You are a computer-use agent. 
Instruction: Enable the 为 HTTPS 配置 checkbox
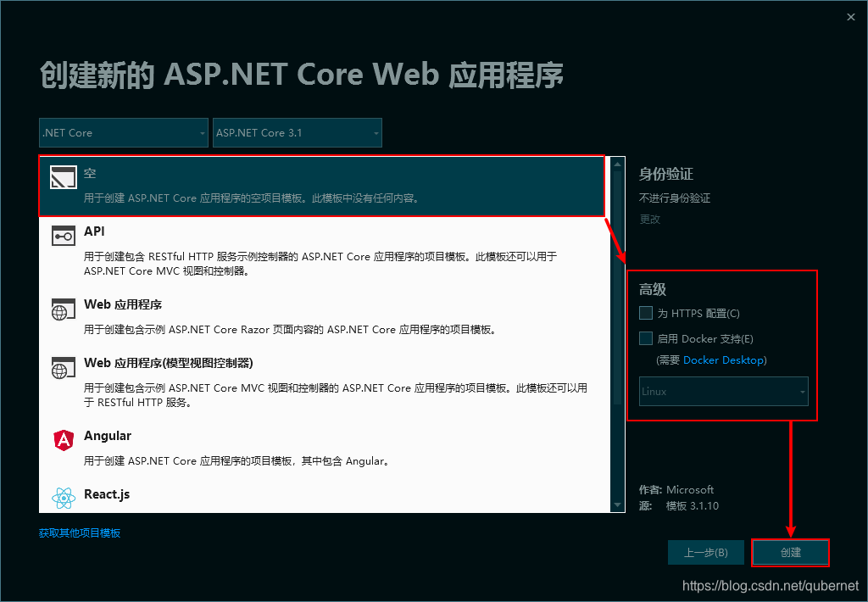pos(645,313)
